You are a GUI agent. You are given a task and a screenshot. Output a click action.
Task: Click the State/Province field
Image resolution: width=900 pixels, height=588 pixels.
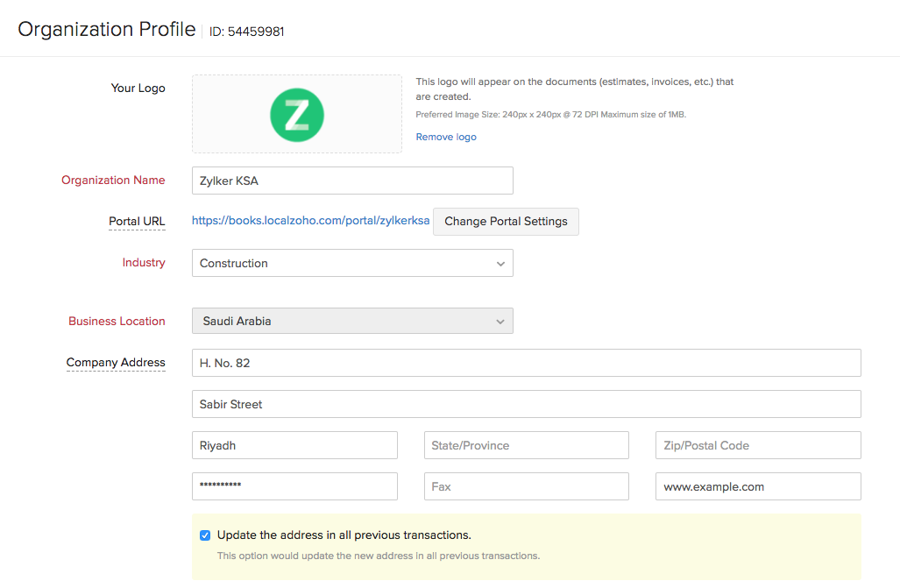pyautogui.click(x=526, y=445)
